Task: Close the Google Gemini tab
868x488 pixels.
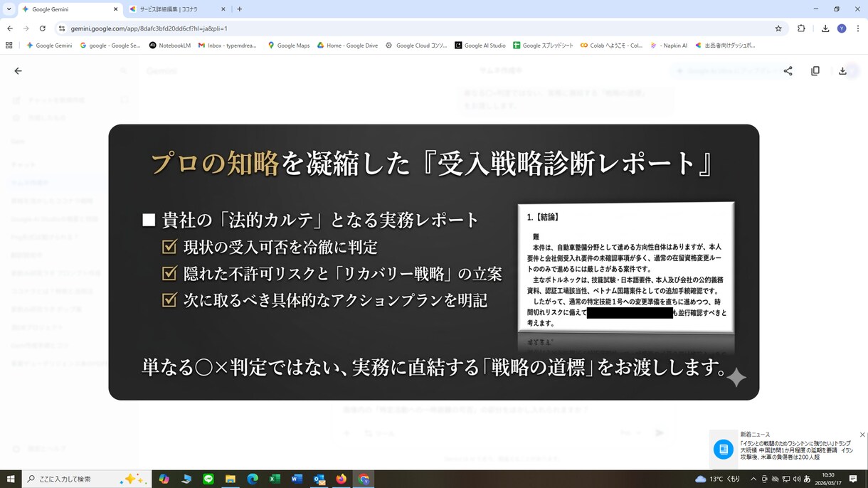Action: coord(115,9)
